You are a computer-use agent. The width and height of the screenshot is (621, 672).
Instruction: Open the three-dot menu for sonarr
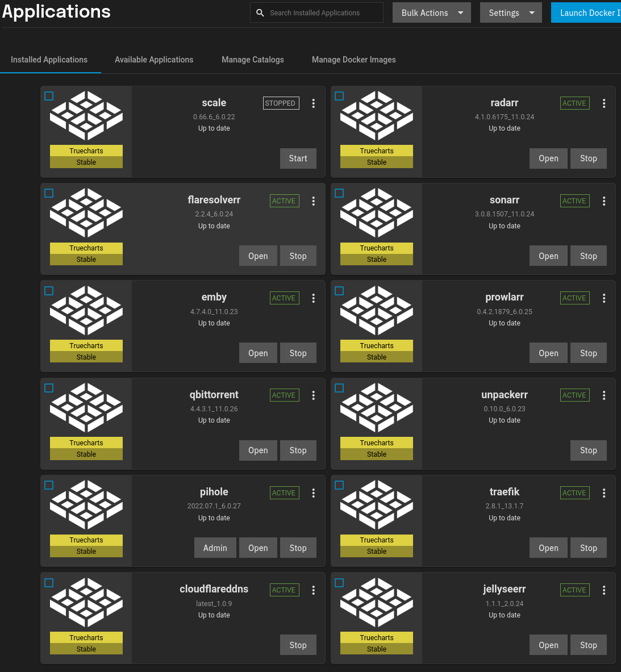pyautogui.click(x=604, y=201)
